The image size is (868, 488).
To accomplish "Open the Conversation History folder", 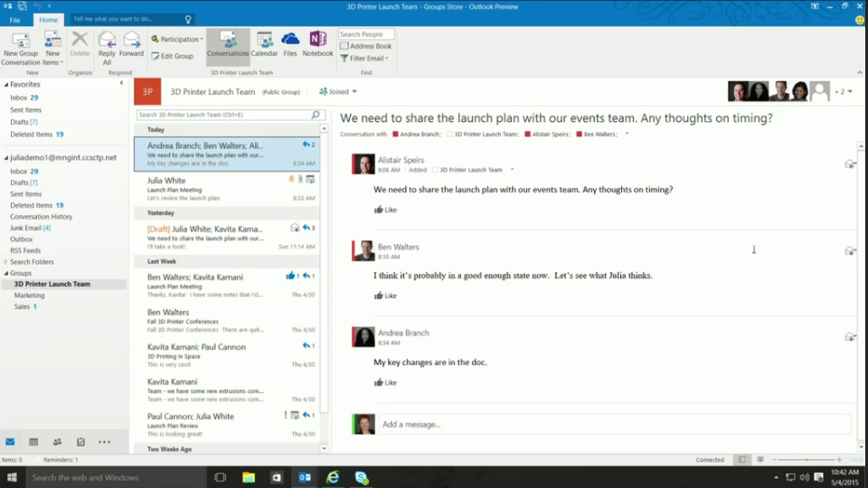I will coord(41,217).
